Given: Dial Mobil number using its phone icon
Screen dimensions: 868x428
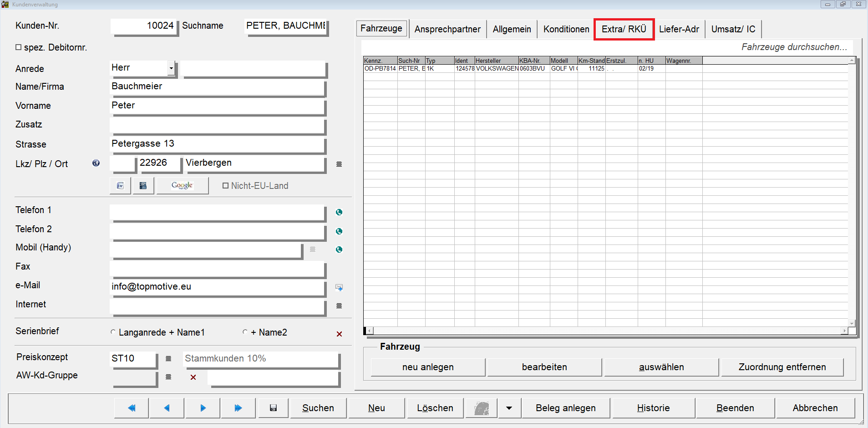Looking at the screenshot, I should [x=339, y=250].
